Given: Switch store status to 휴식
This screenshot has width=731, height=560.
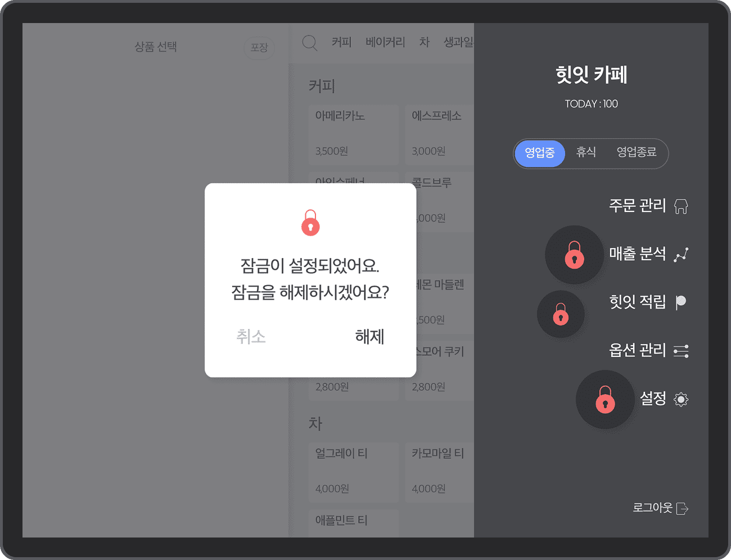Looking at the screenshot, I should tap(586, 152).
